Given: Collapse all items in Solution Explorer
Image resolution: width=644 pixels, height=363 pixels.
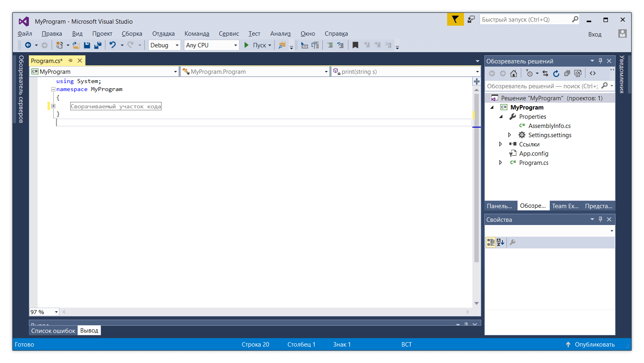Looking at the screenshot, I should coord(567,73).
